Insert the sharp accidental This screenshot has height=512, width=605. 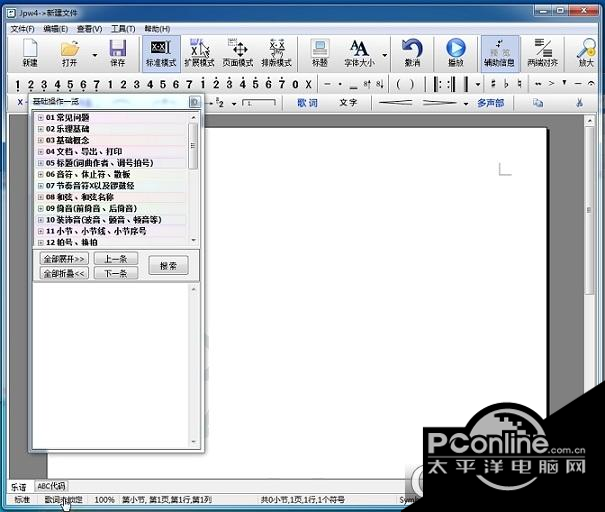[493, 84]
